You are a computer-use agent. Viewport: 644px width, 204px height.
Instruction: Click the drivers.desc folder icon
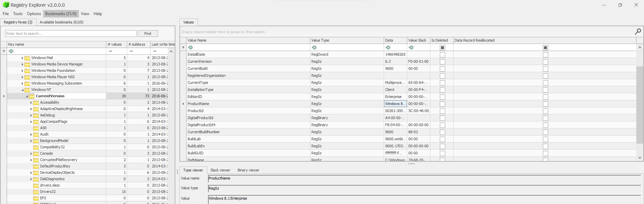[36, 185]
